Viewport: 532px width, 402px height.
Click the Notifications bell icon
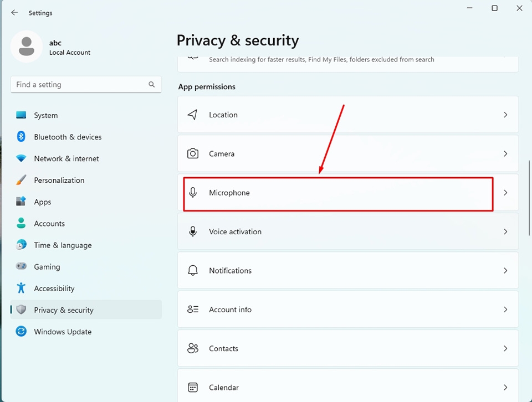coord(193,270)
